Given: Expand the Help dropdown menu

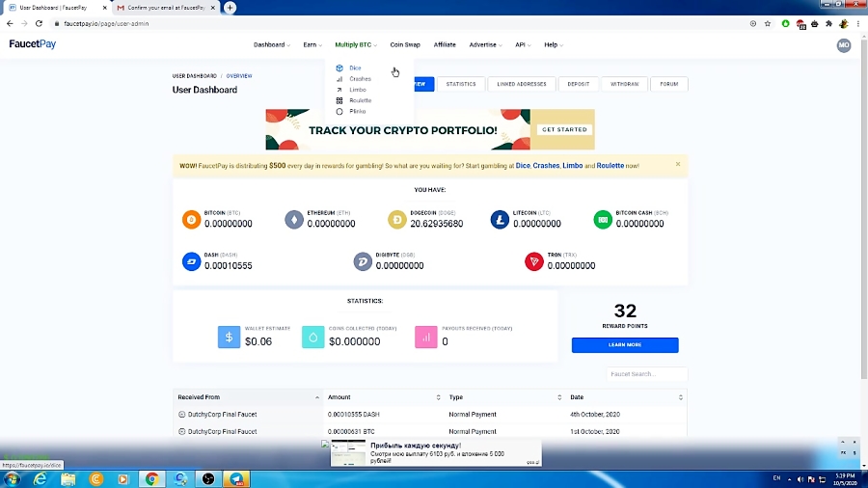Looking at the screenshot, I should click(553, 44).
